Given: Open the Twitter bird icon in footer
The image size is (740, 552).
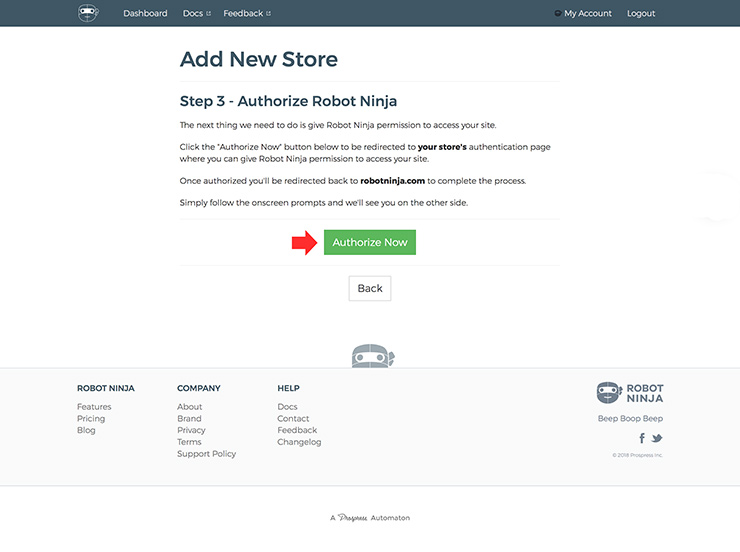Looking at the screenshot, I should click(656, 438).
